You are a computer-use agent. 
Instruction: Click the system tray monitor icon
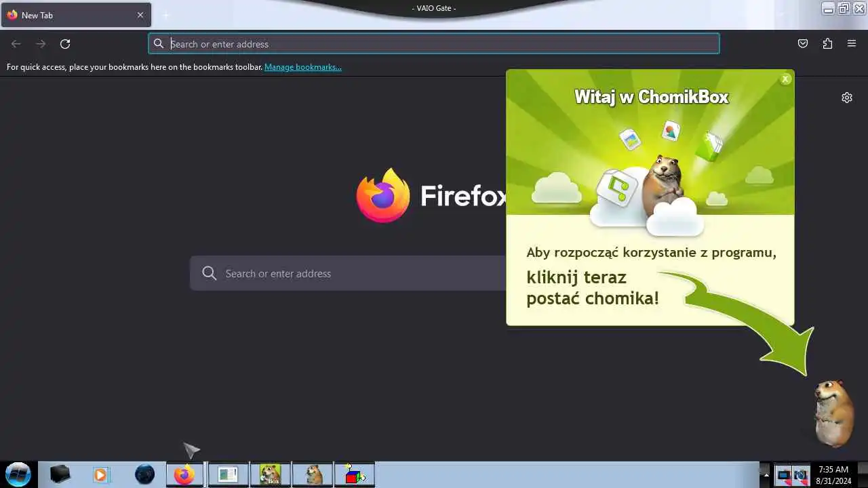(784, 474)
